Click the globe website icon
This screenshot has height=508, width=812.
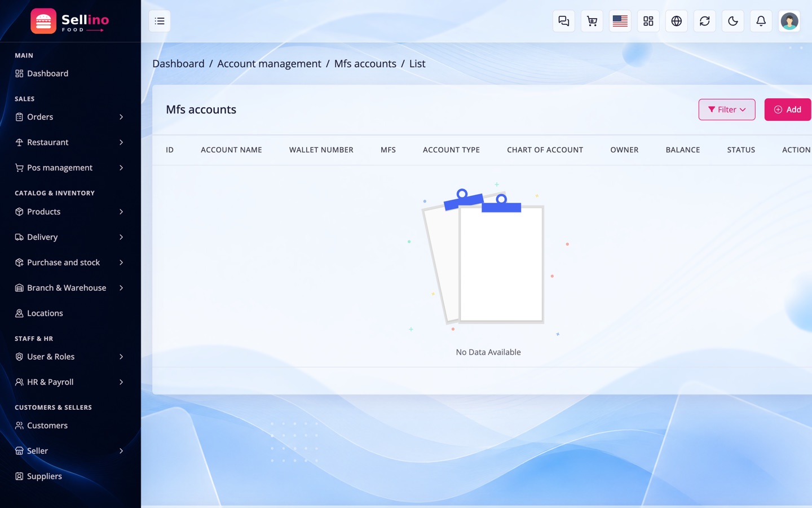click(x=677, y=21)
